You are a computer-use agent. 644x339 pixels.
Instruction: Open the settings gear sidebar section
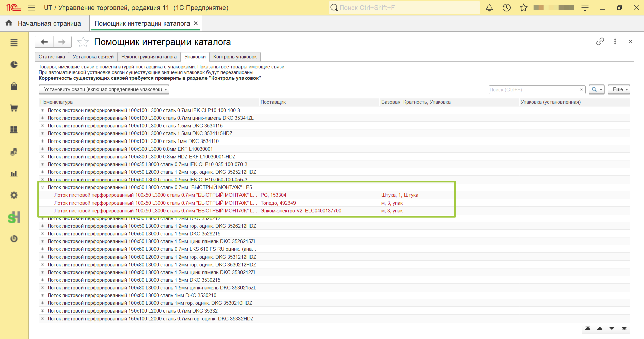(14, 195)
